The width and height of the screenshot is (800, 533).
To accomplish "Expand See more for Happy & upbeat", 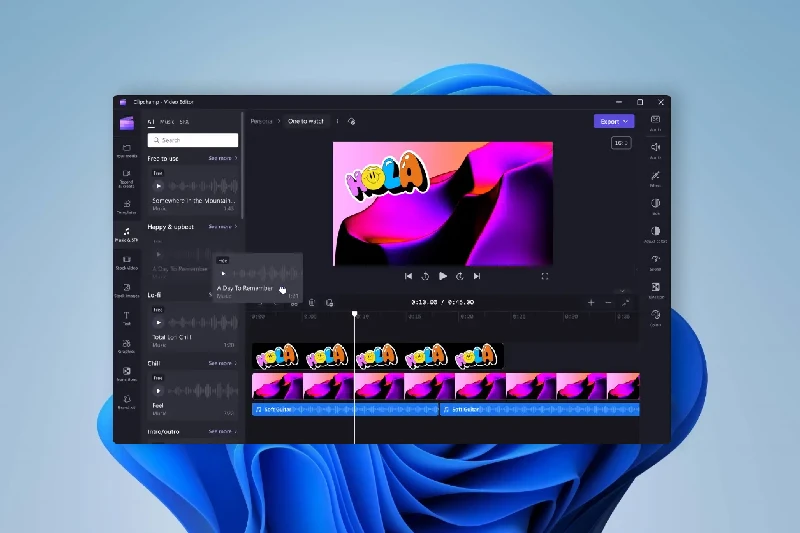I will point(222,226).
